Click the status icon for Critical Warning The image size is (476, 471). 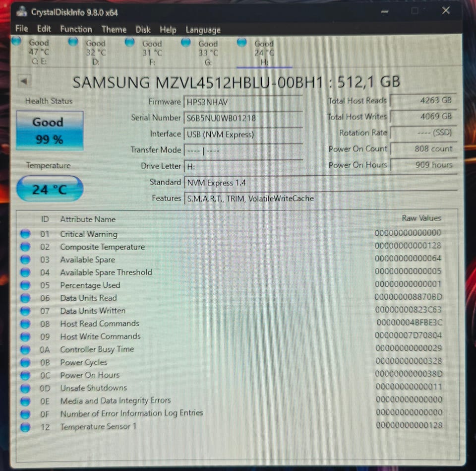click(25, 234)
